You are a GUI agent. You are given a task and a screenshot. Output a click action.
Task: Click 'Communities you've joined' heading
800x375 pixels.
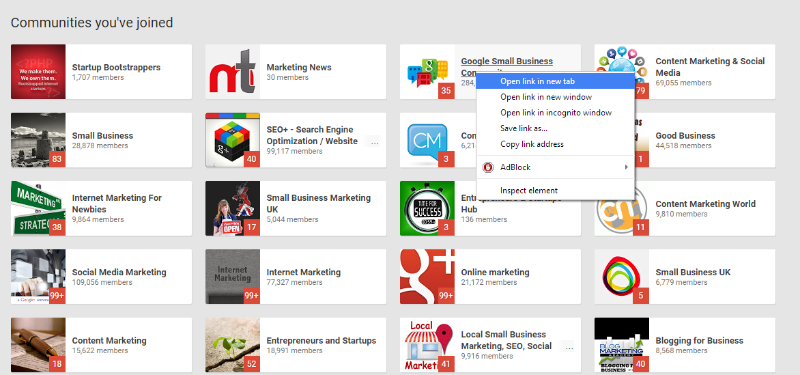[92, 22]
